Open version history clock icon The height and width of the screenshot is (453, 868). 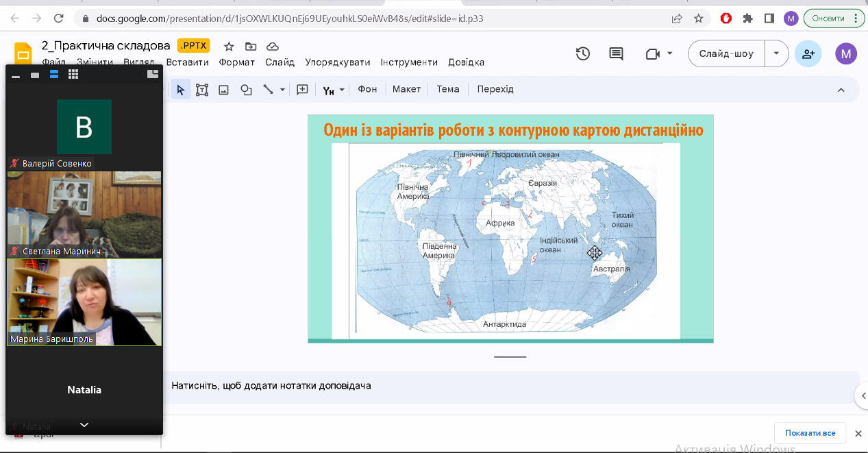point(583,53)
